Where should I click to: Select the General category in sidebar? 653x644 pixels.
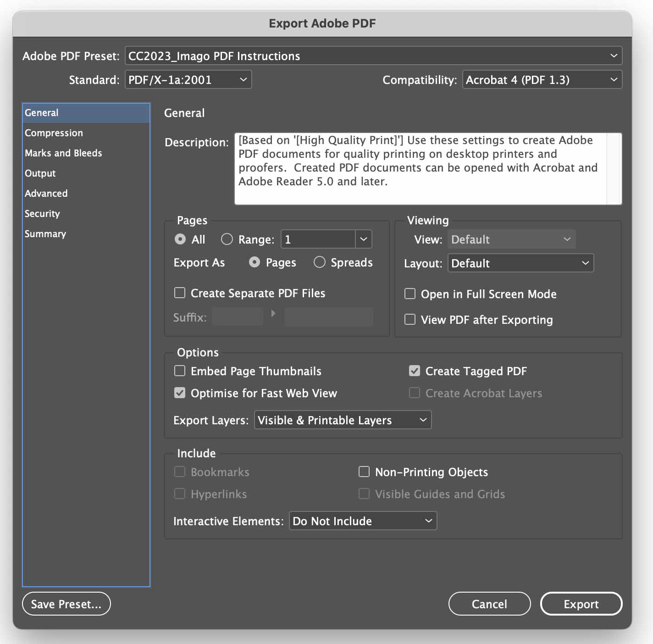coord(86,113)
